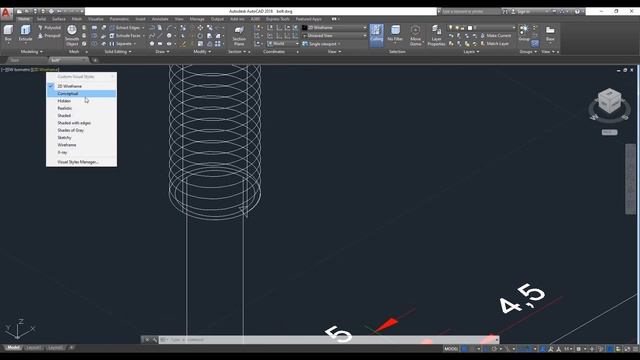Click the Help question mark icon

click(577, 12)
